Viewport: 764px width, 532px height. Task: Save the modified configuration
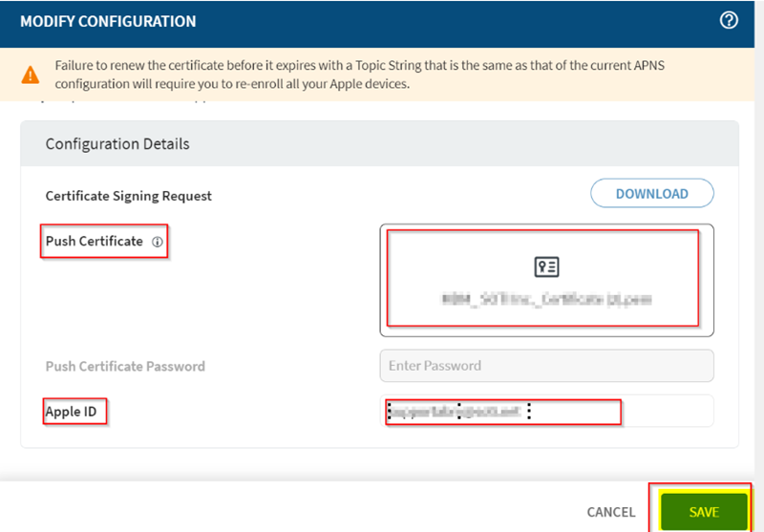[x=703, y=512]
